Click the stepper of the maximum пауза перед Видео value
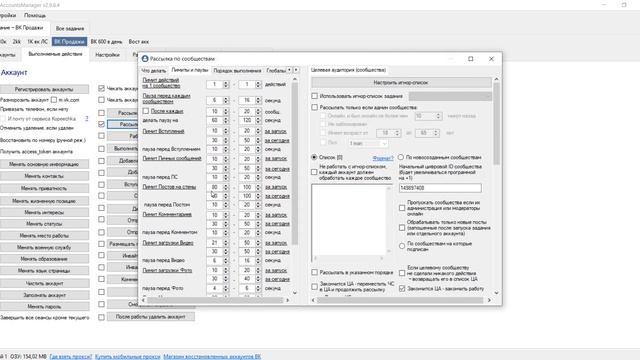The image size is (640, 360). tap(258, 260)
